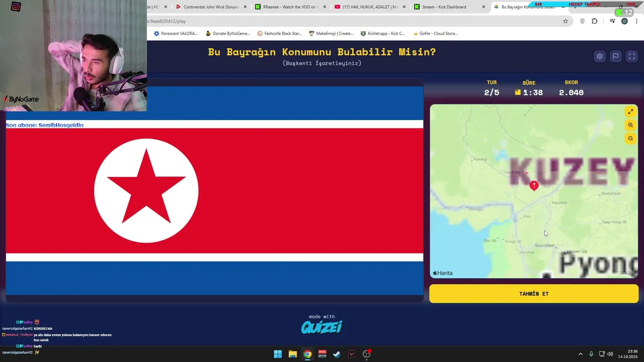Click Kusong city label on map
The height and width of the screenshot is (362, 644).
(480, 159)
